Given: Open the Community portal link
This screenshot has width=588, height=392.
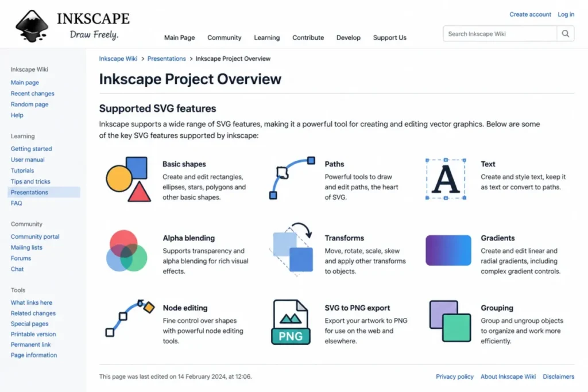Looking at the screenshot, I should [x=35, y=236].
